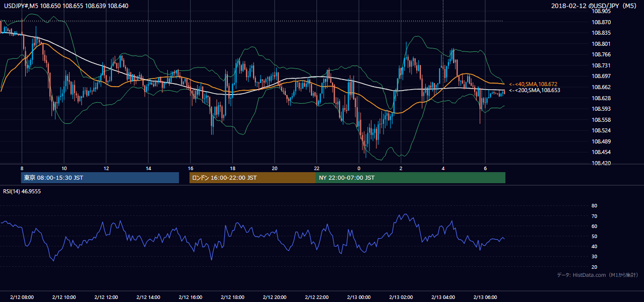Click the 2/12 16:00 bottom time label
This screenshot has height=302, width=644.
click(x=190, y=297)
